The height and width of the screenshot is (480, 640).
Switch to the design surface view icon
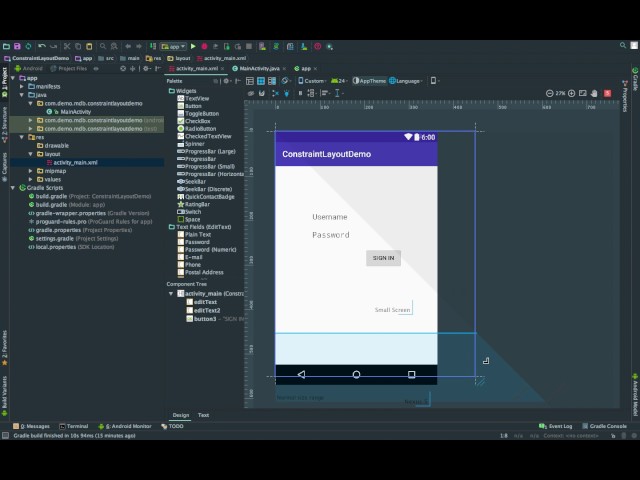coord(250,81)
